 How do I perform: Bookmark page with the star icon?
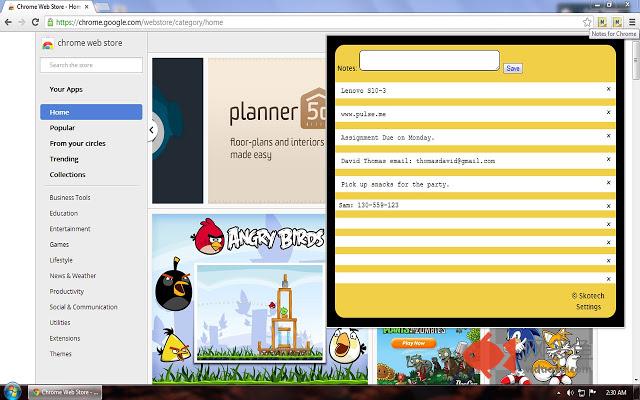[x=587, y=22]
